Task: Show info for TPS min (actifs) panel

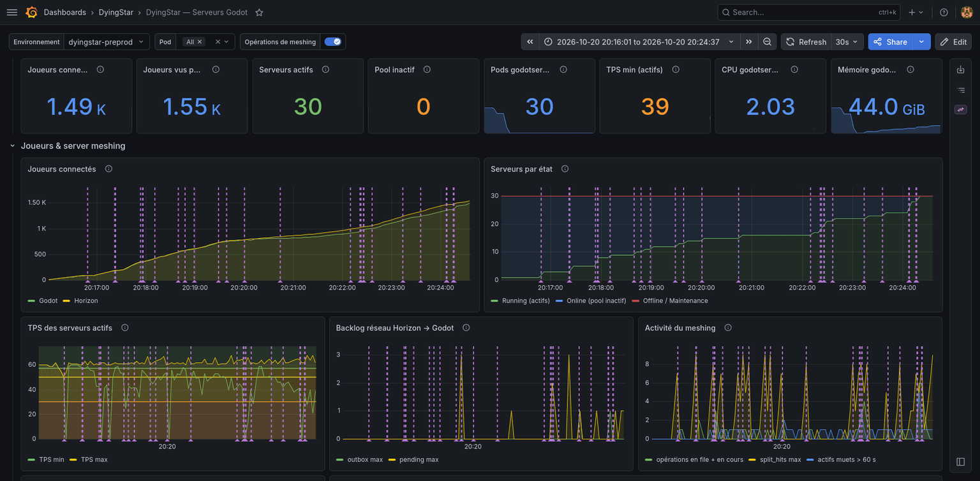Action: coord(676,70)
